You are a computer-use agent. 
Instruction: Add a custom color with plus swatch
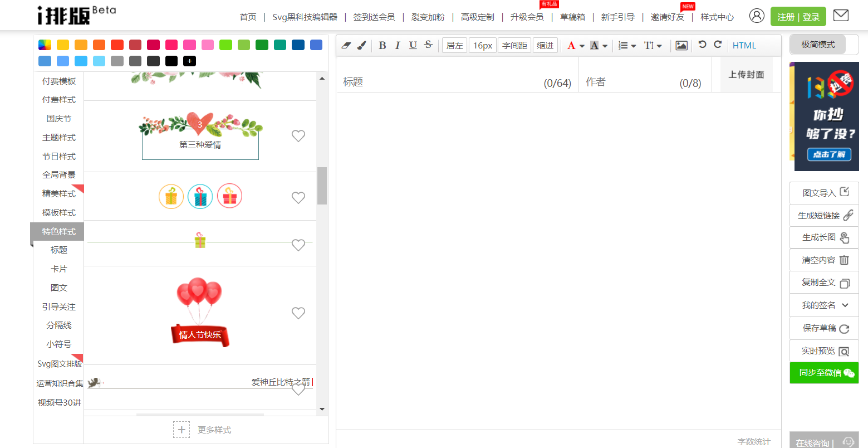[x=190, y=61]
